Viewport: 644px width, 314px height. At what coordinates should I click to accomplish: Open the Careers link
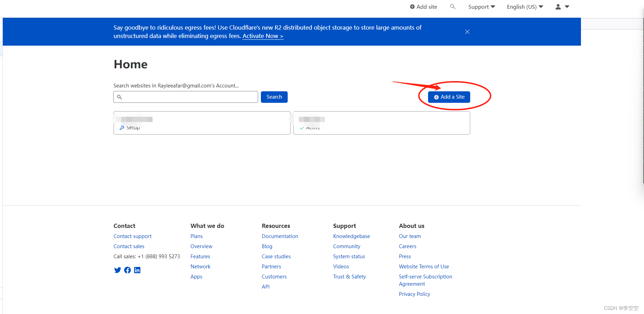(x=408, y=246)
